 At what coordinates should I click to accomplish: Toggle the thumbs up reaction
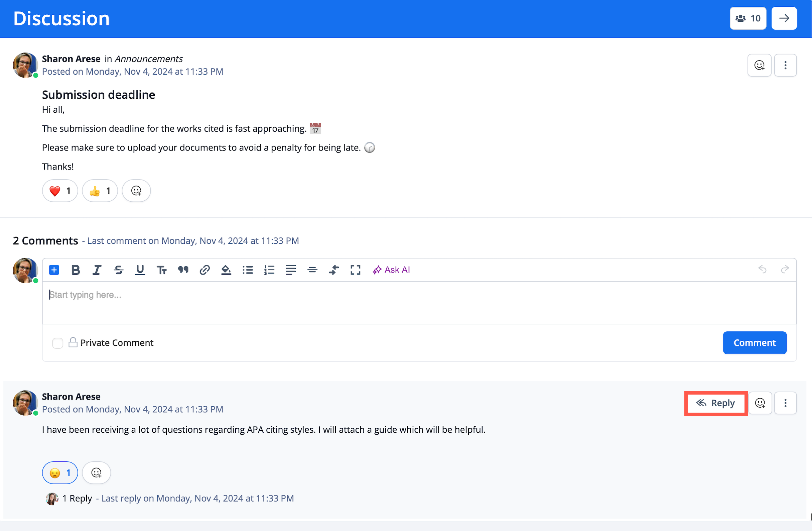pyautogui.click(x=100, y=191)
